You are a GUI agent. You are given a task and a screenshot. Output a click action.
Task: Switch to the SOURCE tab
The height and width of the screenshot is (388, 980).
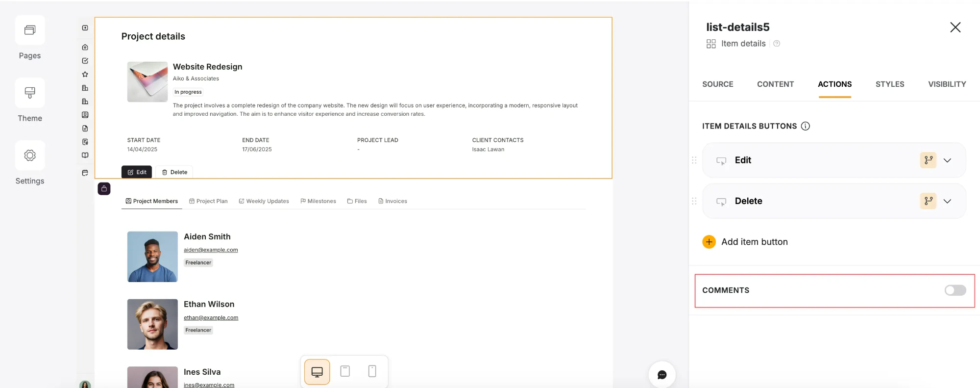coord(717,84)
